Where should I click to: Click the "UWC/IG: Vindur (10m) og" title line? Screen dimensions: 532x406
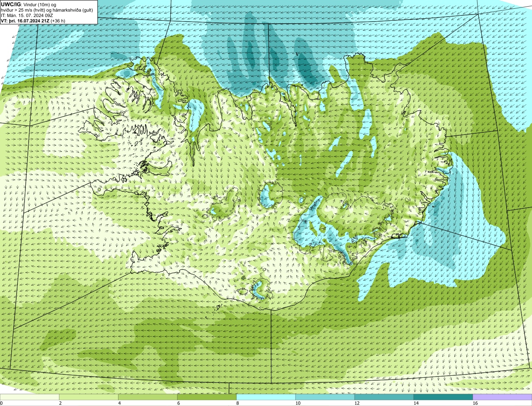pos(29,4)
